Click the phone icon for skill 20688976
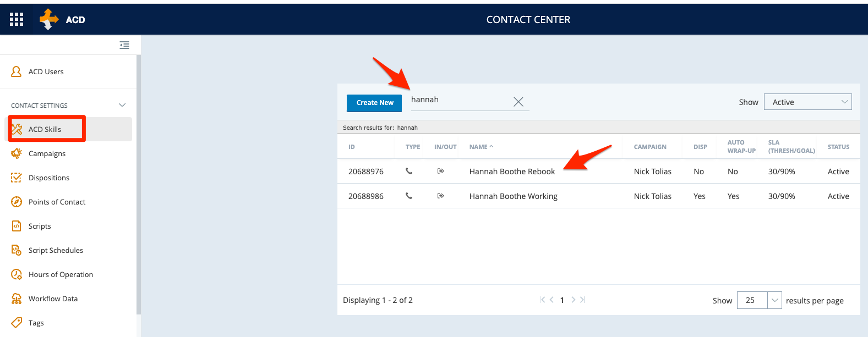Image resolution: width=868 pixels, height=337 pixels. 409,171
